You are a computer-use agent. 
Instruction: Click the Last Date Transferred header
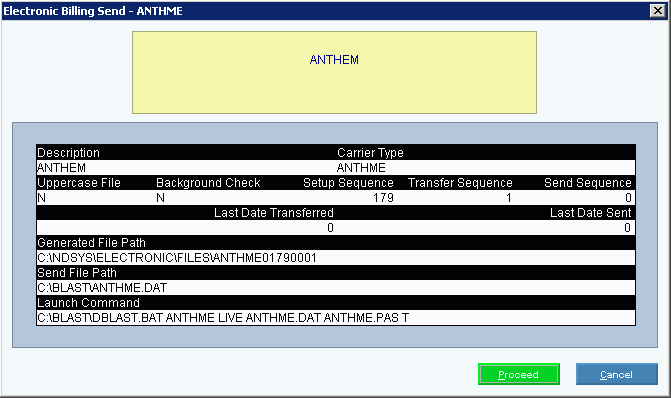tap(274, 213)
